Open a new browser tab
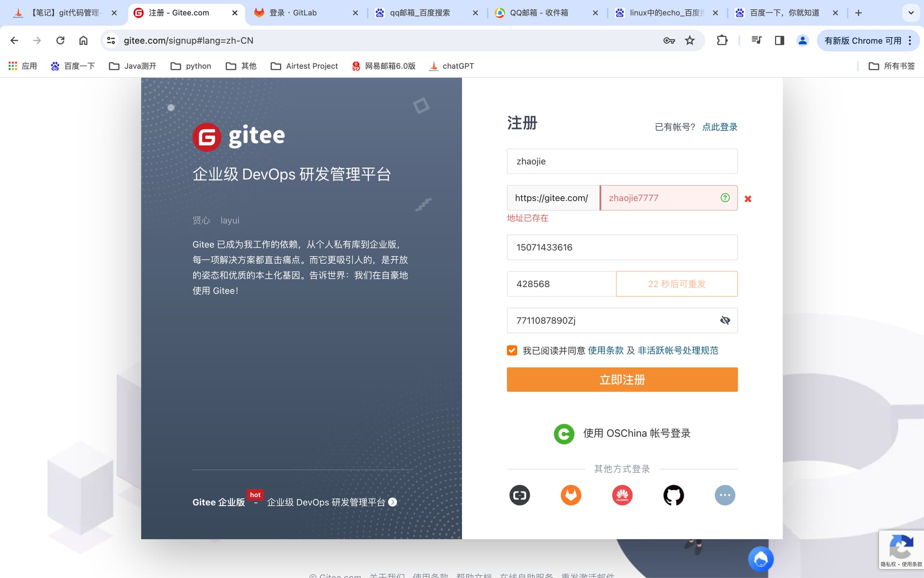Image resolution: width=924 pixels, height=578 pixels. tap(859, 13)
